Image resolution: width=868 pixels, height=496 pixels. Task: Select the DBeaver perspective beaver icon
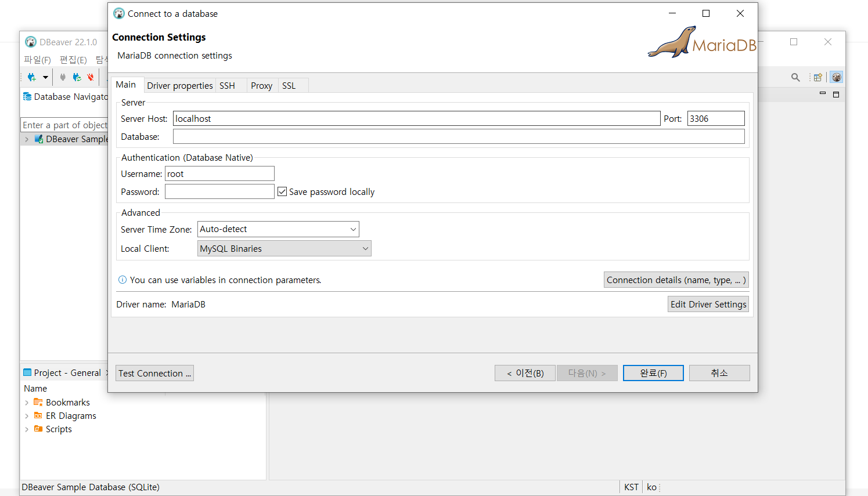pyautogui.click(x=836, y=77)
